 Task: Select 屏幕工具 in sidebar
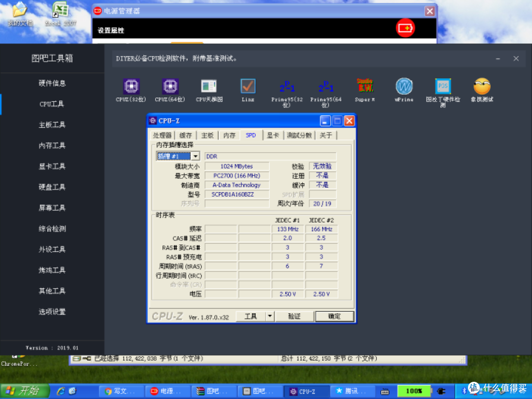coord(52,208)
